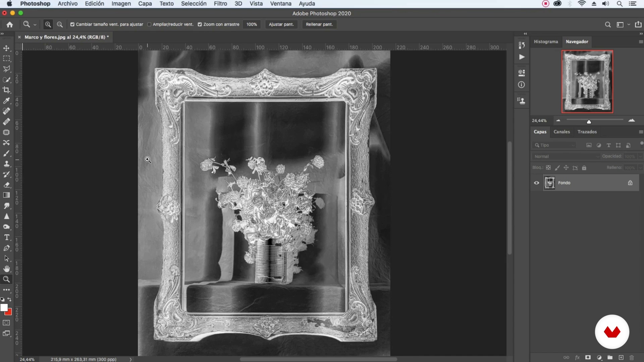Select the Pen tool

tap(6, 248)
